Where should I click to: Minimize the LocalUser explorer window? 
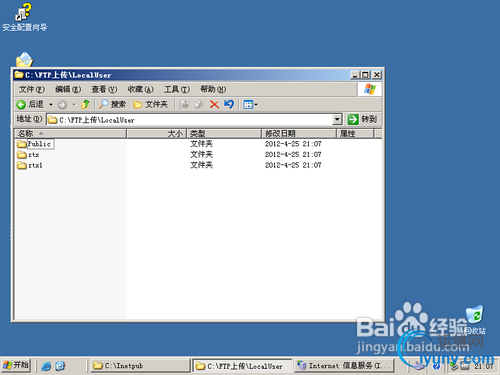pos(355,75)
